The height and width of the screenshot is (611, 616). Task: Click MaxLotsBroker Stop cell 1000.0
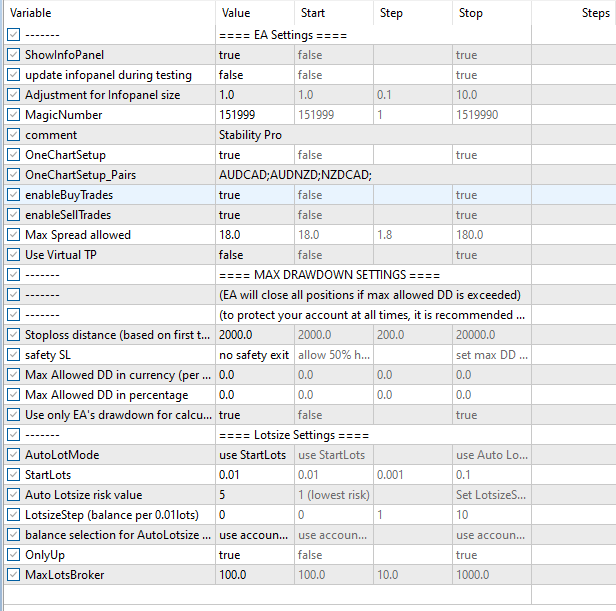(491, 575)
